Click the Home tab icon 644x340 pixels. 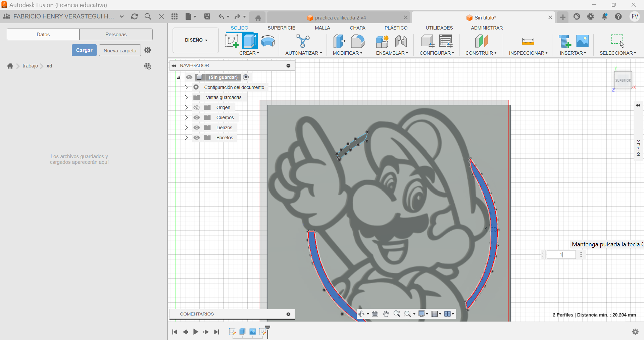coord(258,18)
